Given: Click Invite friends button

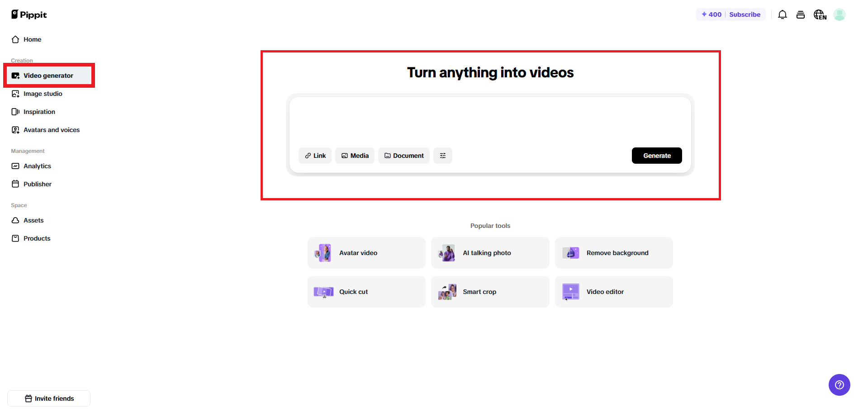Looking at the screenshot, I should 49,398.
